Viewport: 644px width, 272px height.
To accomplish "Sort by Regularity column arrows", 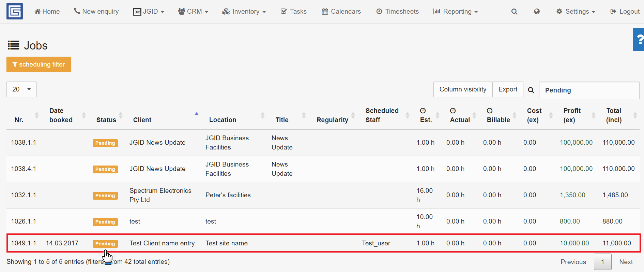I will 353,115.
